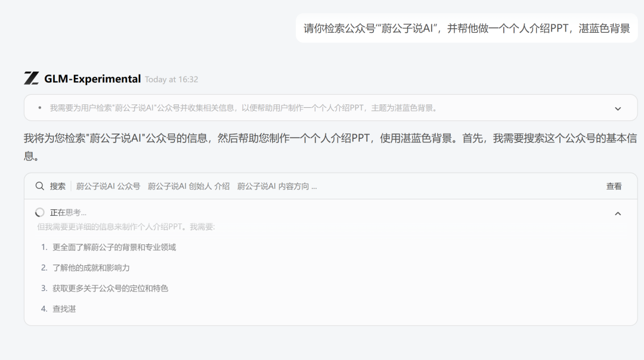Expand the reasoning summary using its down chevron
The image size is (644, 360).
618,108
